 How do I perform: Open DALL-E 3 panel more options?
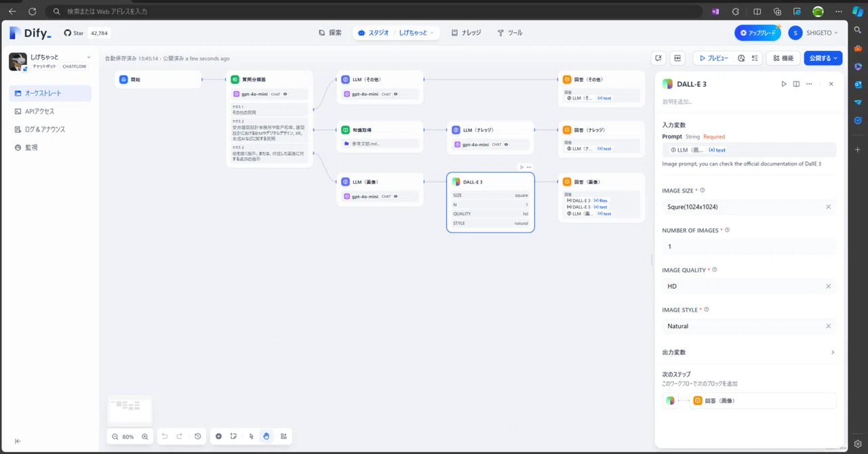(x=809, y=84)
